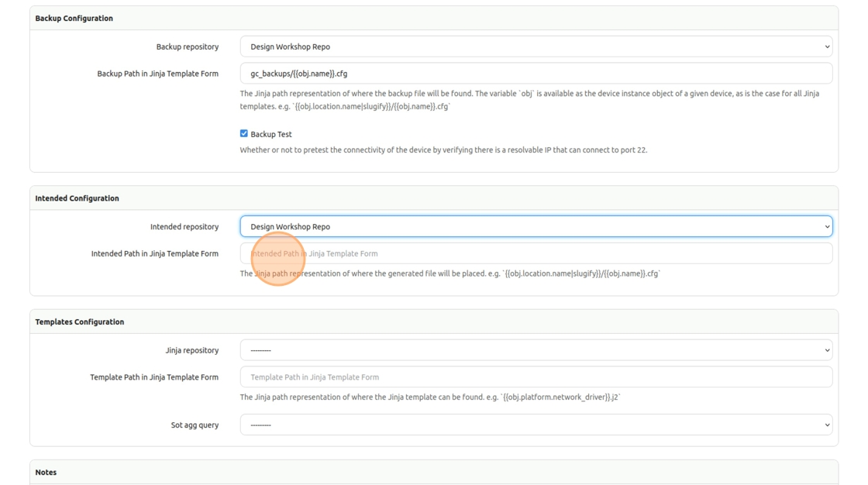Click the Notes section heading
The width and height of the screenshot is (868, 485).
[x=46, y=473]
